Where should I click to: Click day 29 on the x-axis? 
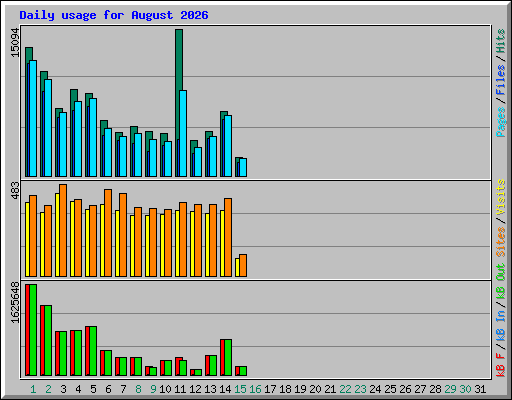(x=450, y=389)
